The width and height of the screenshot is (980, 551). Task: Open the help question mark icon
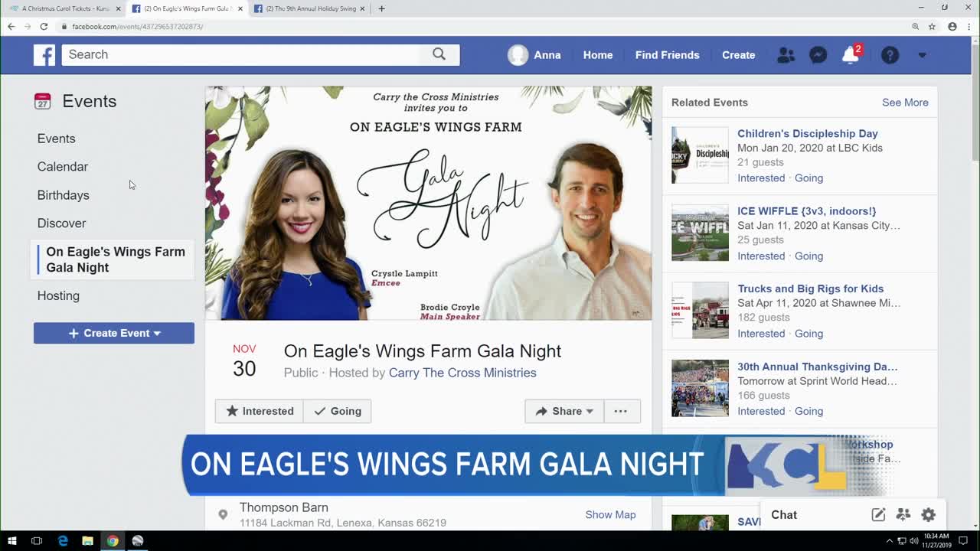(x=890, y=55)
